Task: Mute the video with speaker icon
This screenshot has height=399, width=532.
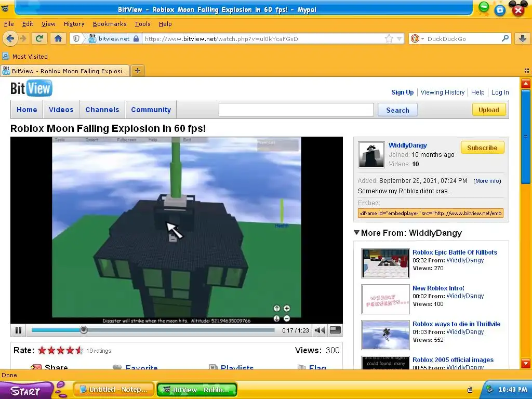Action: (320, 330)
